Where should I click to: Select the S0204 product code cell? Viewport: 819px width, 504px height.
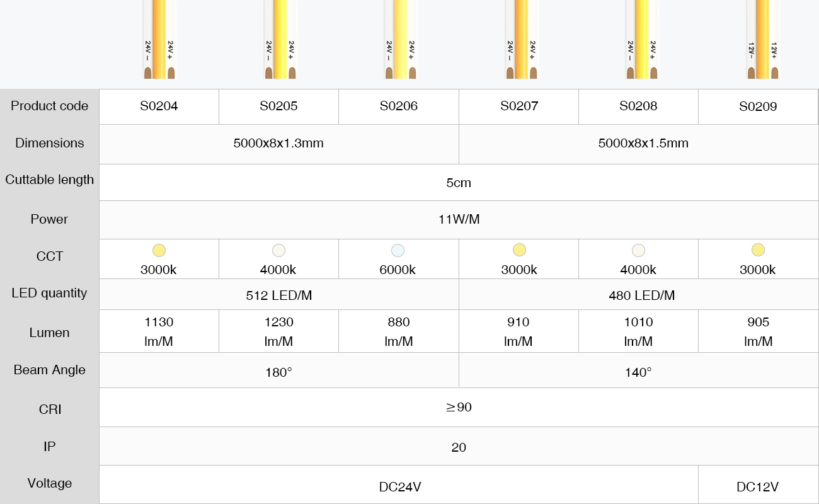(159, 106)
